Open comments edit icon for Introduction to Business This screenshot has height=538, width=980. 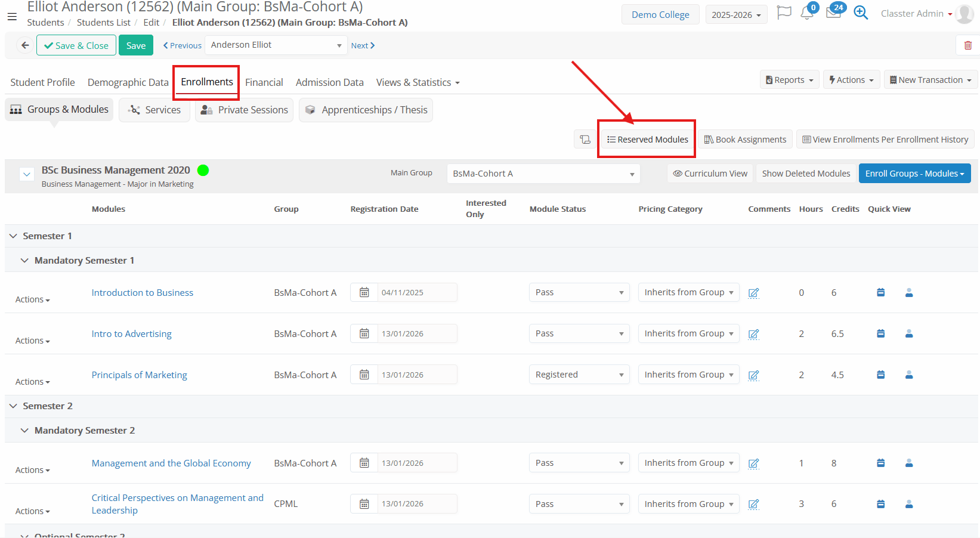[753, 293]
